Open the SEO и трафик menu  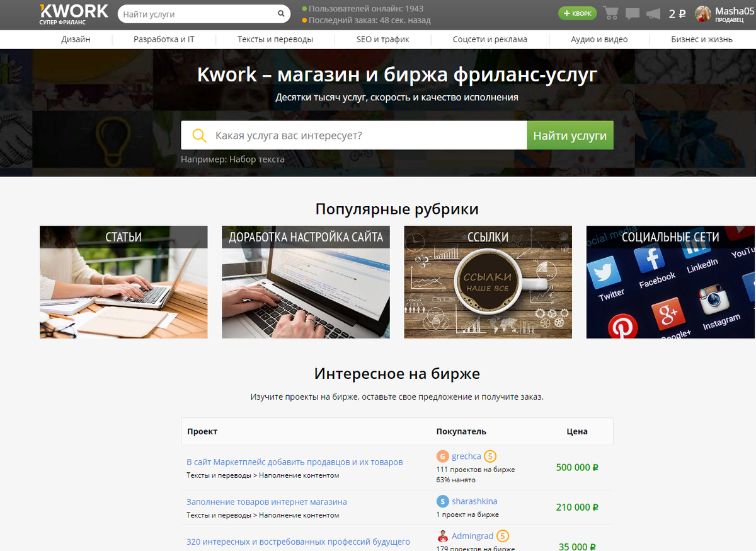coord(383,39)
